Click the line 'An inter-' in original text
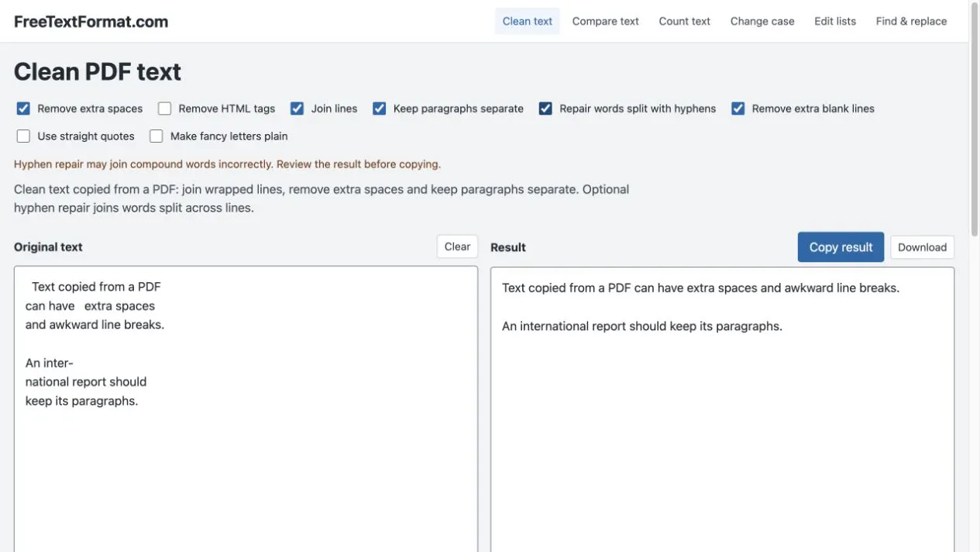 pyautogui.click(x=49, y=363)
